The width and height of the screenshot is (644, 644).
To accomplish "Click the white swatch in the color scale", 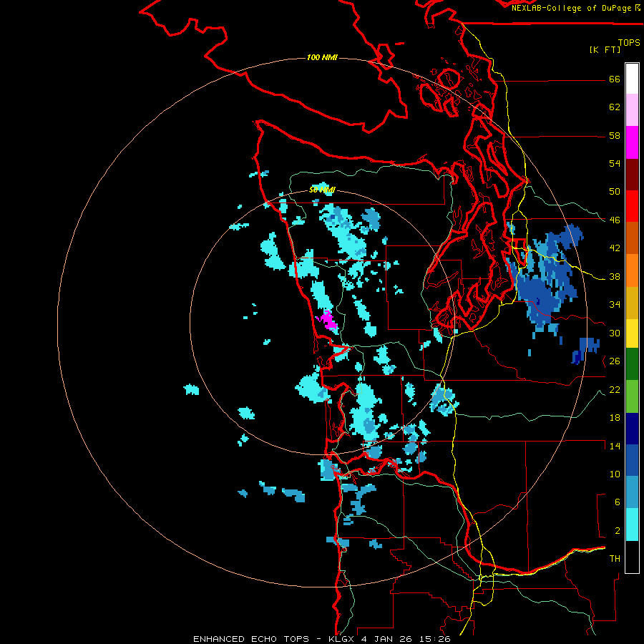I will [x=632, y=79].
